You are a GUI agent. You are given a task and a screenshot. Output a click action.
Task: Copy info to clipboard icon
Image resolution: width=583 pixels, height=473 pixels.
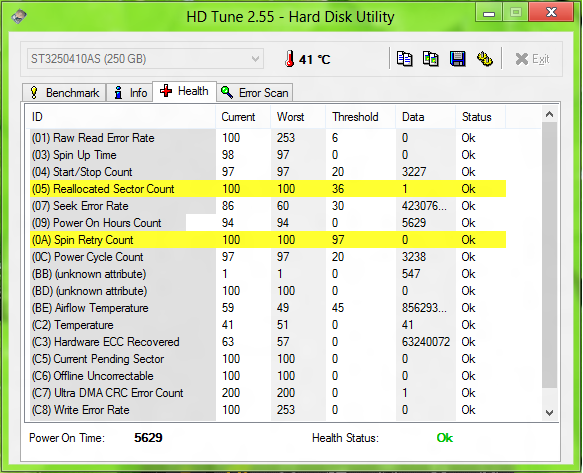[x=404, y=59]
